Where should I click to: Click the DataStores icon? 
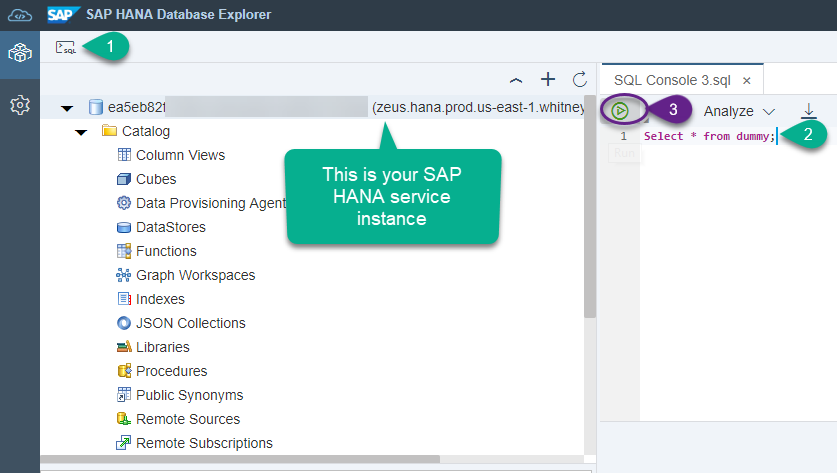[x=124, y=227]
